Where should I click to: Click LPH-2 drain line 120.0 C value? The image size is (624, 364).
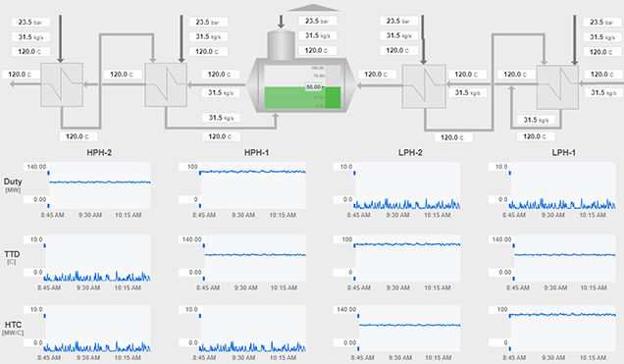(x=453, y=137)
